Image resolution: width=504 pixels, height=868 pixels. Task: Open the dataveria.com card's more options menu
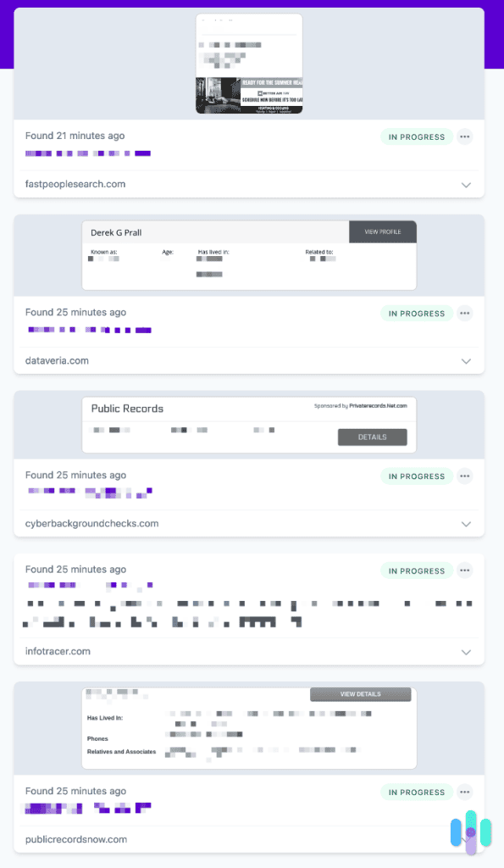(464, 313)
